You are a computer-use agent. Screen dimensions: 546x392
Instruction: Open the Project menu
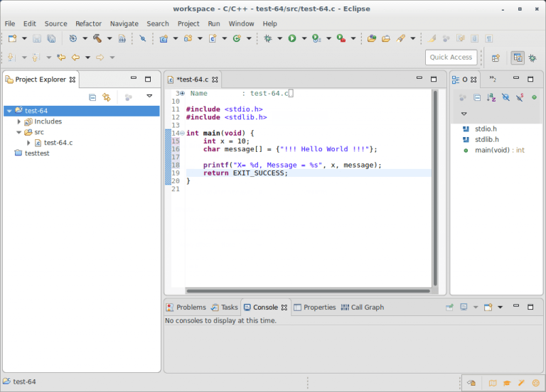pos(188,23)
